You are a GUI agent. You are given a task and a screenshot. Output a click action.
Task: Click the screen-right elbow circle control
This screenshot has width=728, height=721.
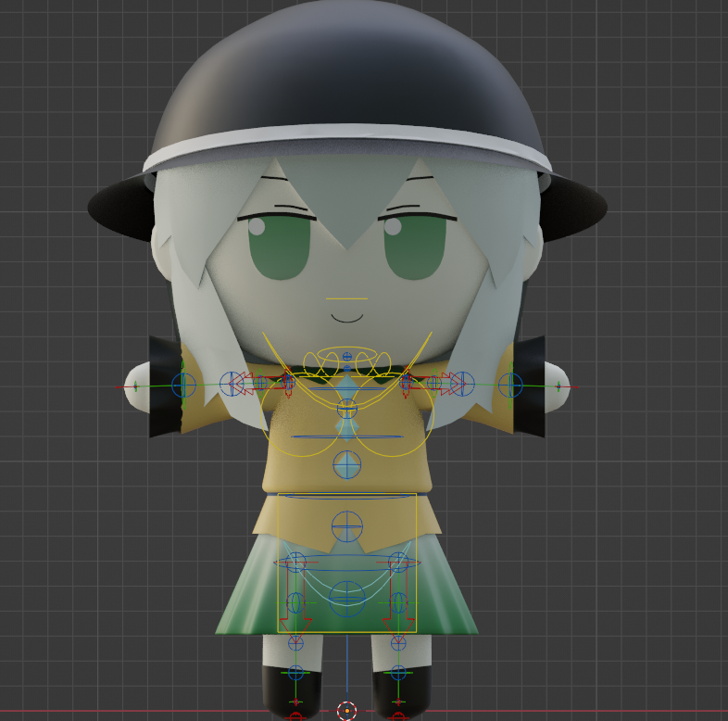pyautogui.click(x=462, y=385)
